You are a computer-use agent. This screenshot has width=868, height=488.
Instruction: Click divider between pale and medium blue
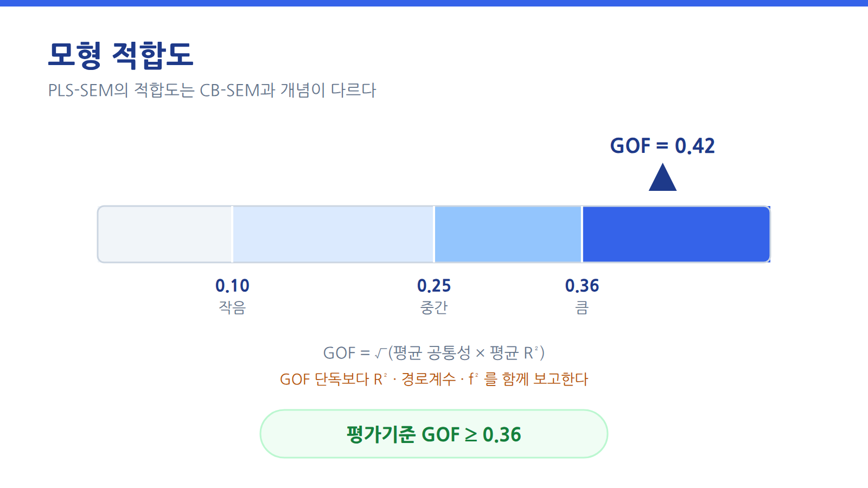435,234
